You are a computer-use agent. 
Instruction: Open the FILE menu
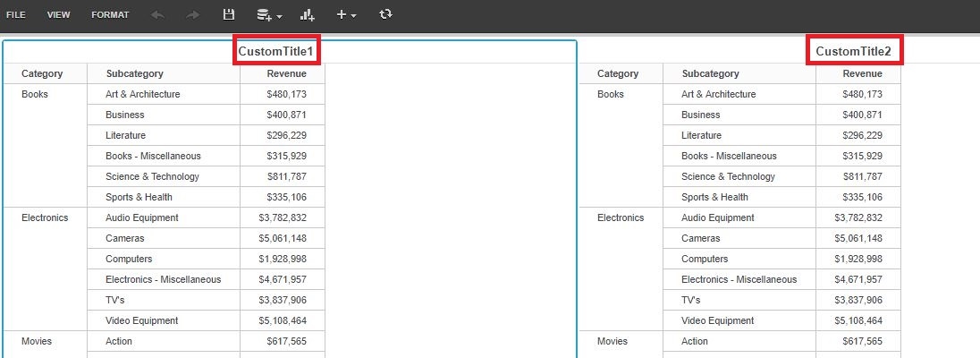[16, 15]
